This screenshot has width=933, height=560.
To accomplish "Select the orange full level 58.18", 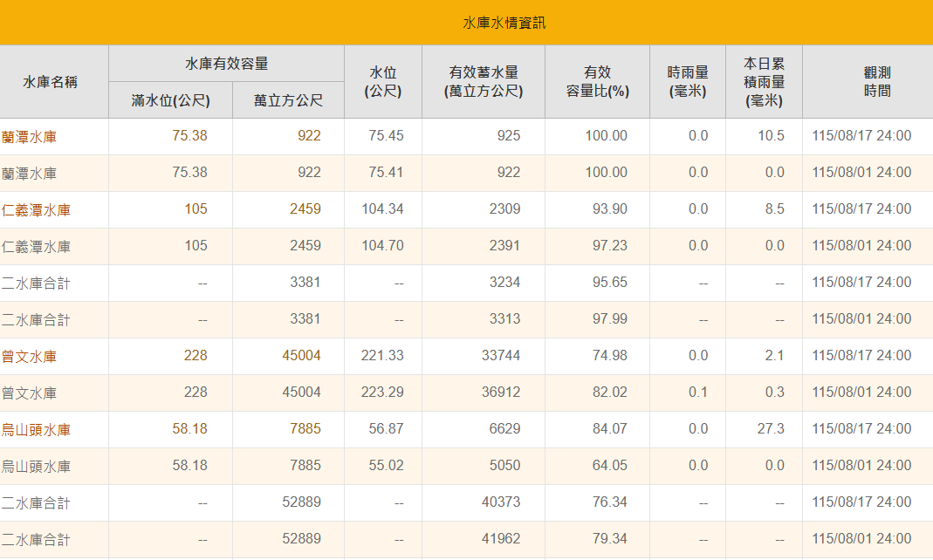I will [189, 428].
